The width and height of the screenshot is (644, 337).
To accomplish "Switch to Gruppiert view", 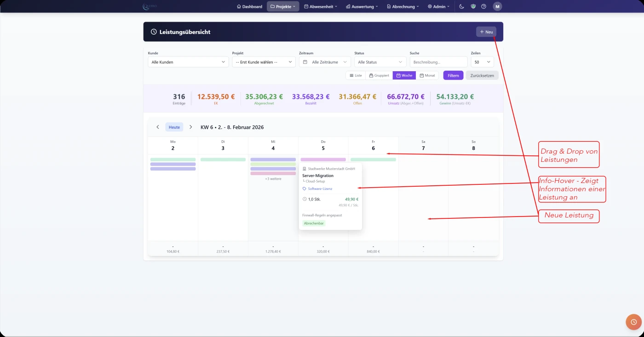I will click(x=379, y=75).
